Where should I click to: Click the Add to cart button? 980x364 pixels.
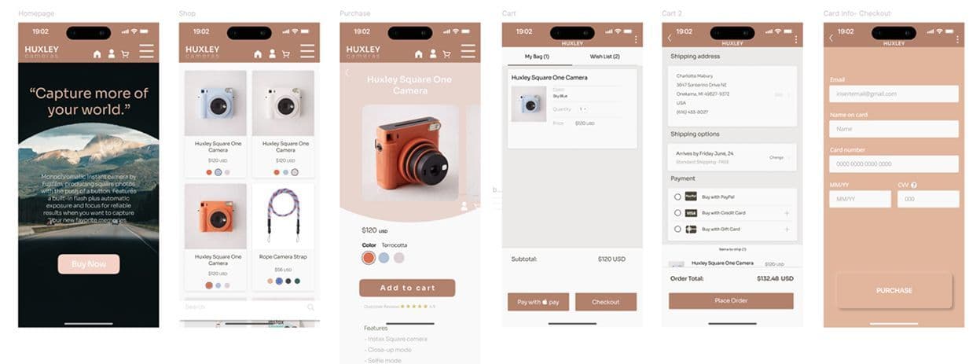coord(407,288)
